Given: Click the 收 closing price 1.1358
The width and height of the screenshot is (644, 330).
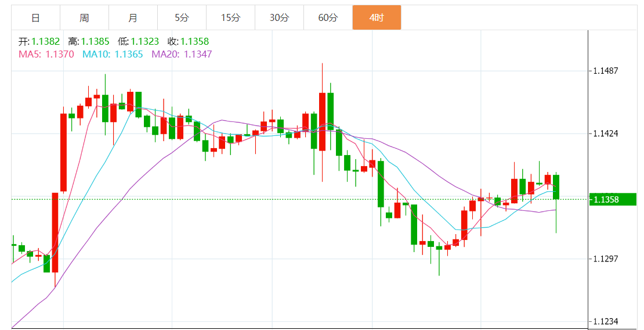Looking at the screenshot, I should 195,41.
